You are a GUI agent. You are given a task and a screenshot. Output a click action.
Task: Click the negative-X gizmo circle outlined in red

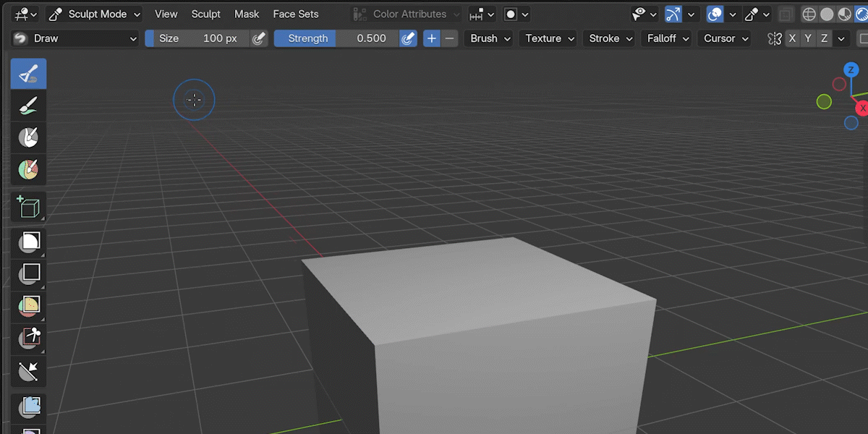(x=839, y=84)
